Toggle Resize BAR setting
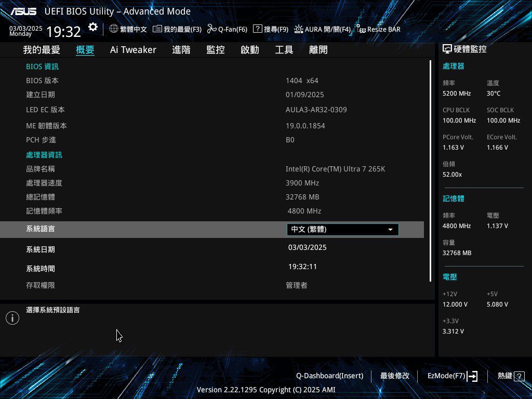 tap(378, 29)
